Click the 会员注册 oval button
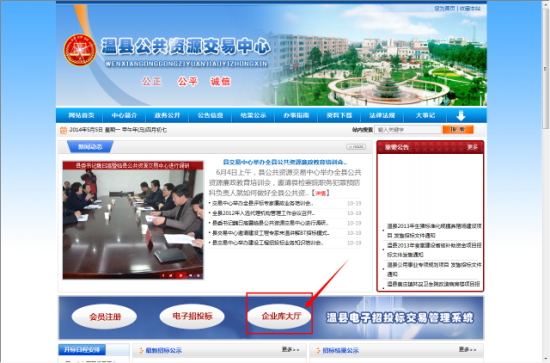550x363 pixels. point(104,317)
